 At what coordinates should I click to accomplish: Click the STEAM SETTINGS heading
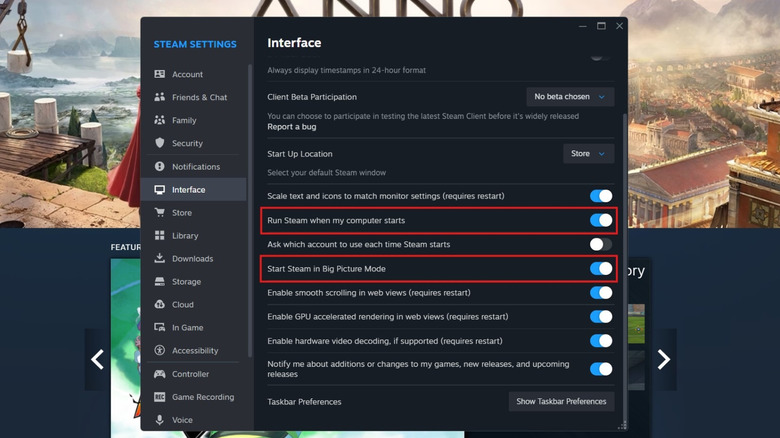pos(195,44)
